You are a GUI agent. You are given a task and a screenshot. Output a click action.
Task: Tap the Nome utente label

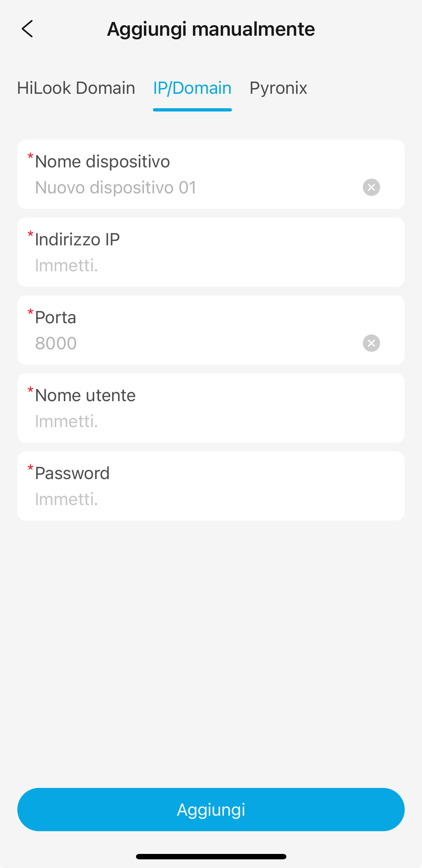pyautogui.click(x=85, y=395)
